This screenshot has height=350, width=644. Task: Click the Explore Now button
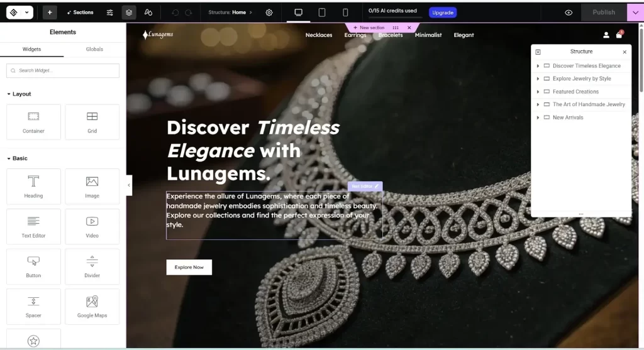189,267
